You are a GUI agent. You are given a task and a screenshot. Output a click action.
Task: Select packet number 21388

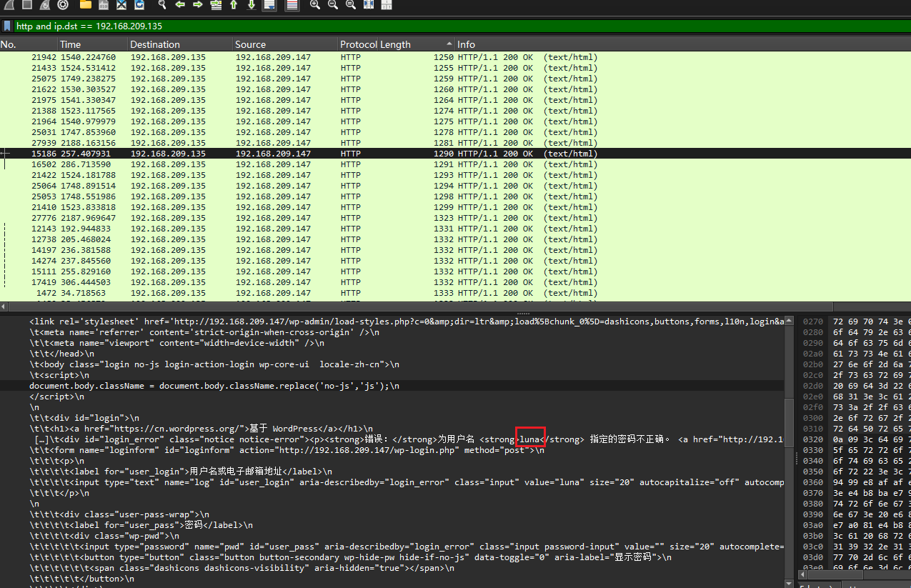(455, 111)
